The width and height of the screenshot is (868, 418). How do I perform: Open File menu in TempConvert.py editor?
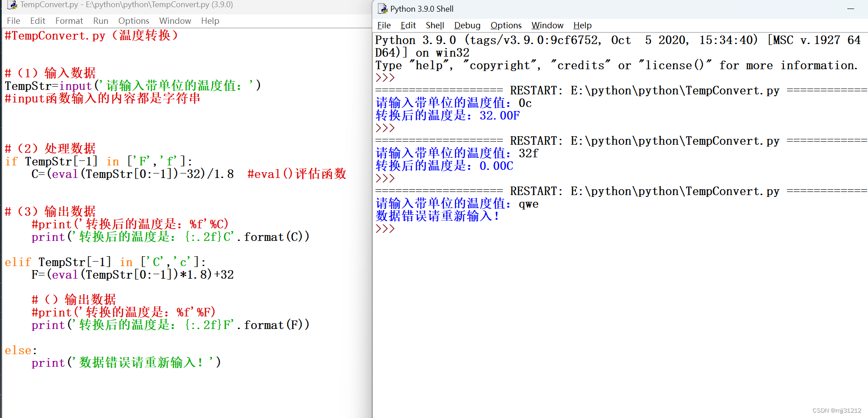13,21
